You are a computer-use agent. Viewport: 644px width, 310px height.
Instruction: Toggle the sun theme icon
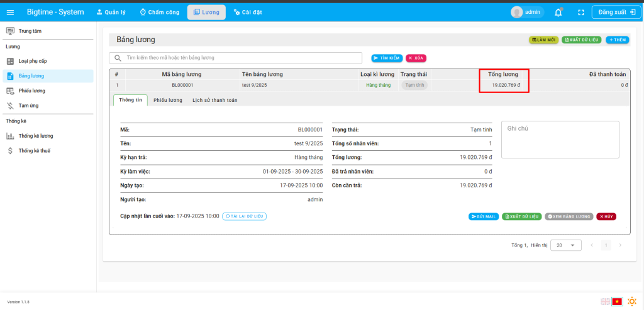pyautogui.click(x=631, y=301)
